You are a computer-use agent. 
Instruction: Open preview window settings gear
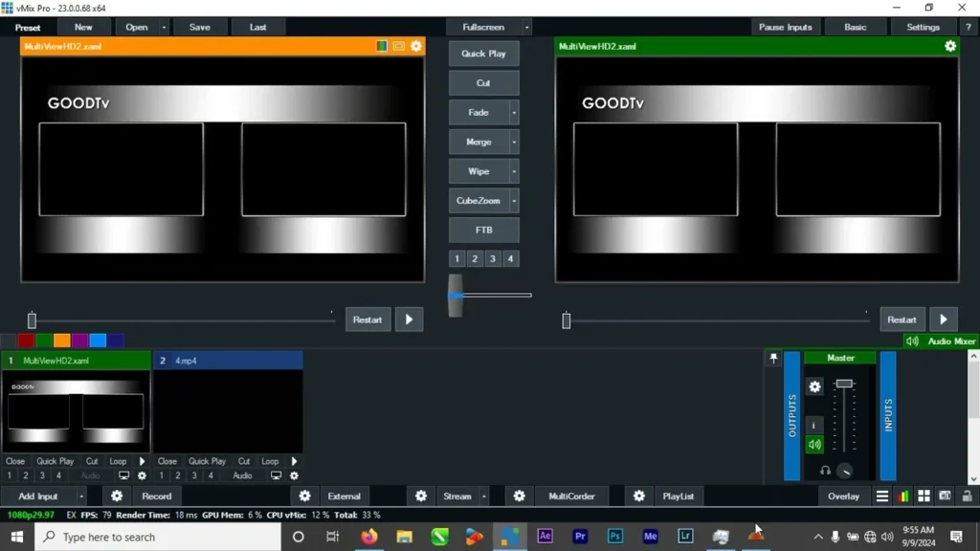click(415, 46)
